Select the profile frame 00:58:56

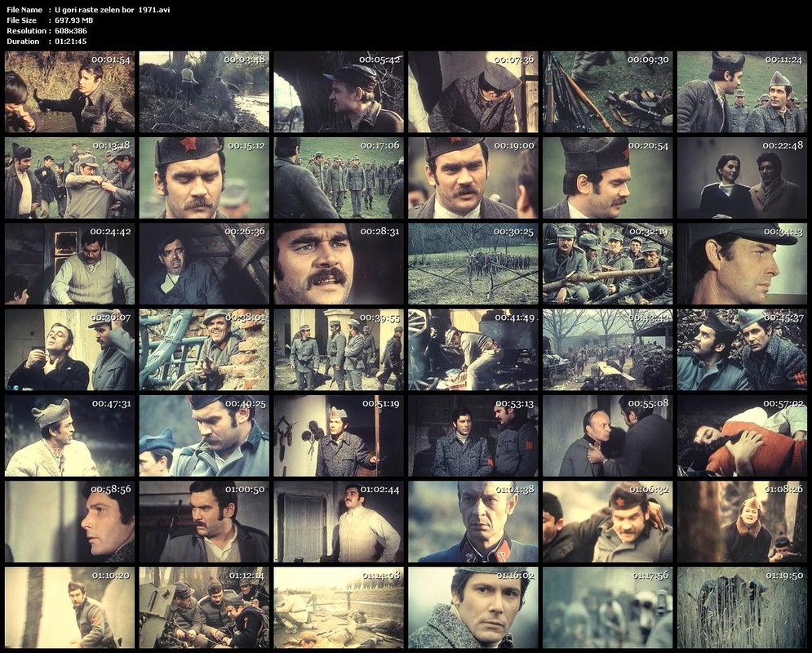[x=69, y=522]
